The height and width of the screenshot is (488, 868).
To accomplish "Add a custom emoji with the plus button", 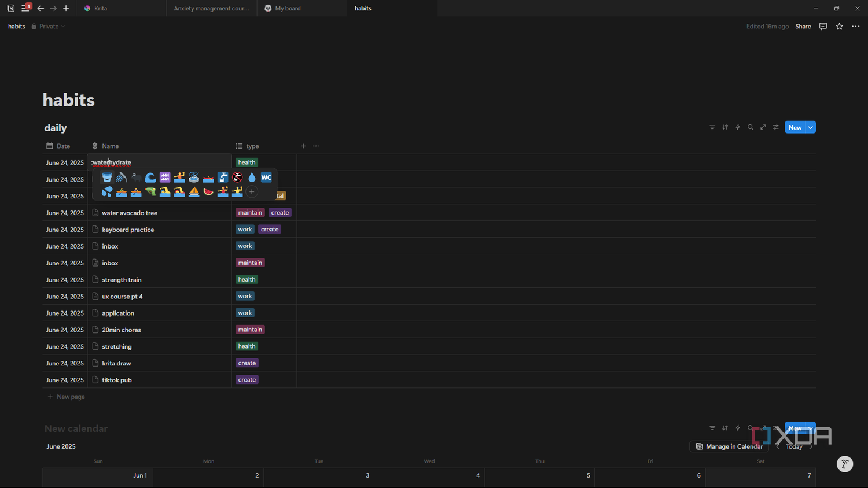I will 252,191.
